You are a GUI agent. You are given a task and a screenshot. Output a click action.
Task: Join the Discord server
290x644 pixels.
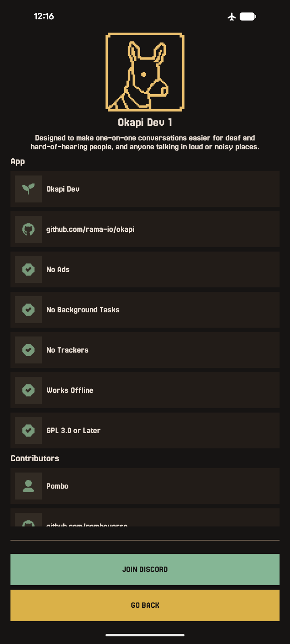145,570
